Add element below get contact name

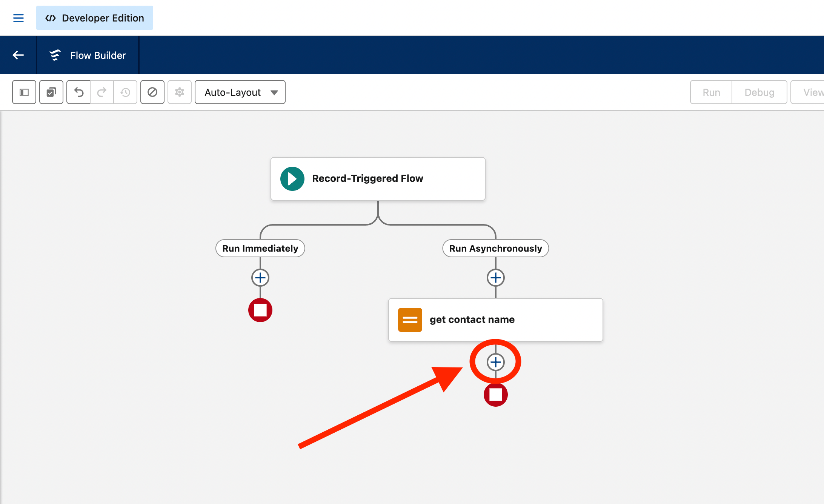[x=496, y=362]
